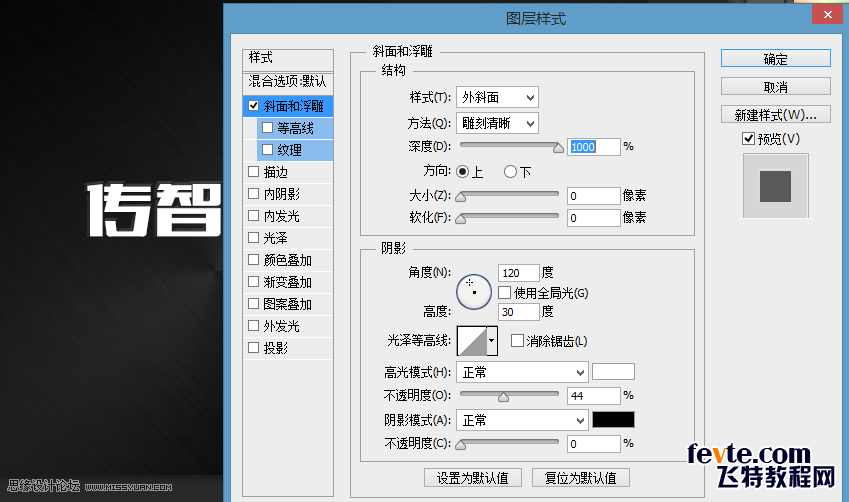This screenshot has width=849, height=502.
Task: Click the 确定 button
Action: [x=775, y=58]
